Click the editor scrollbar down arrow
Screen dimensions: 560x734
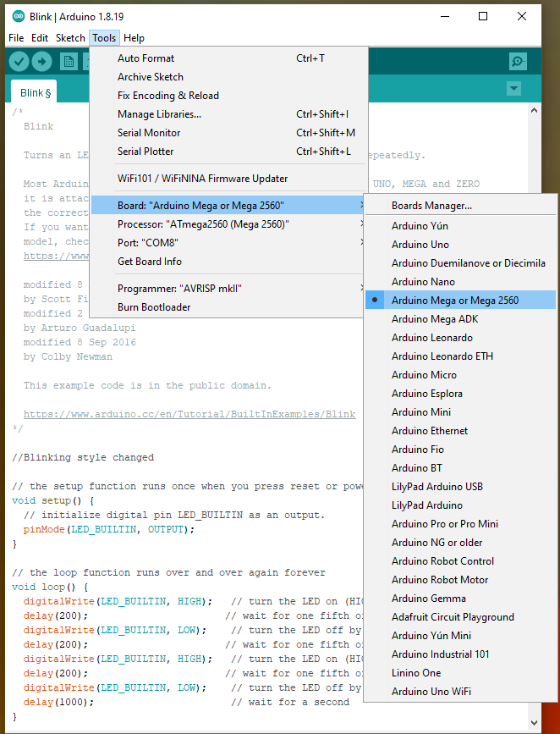point(534,723)
